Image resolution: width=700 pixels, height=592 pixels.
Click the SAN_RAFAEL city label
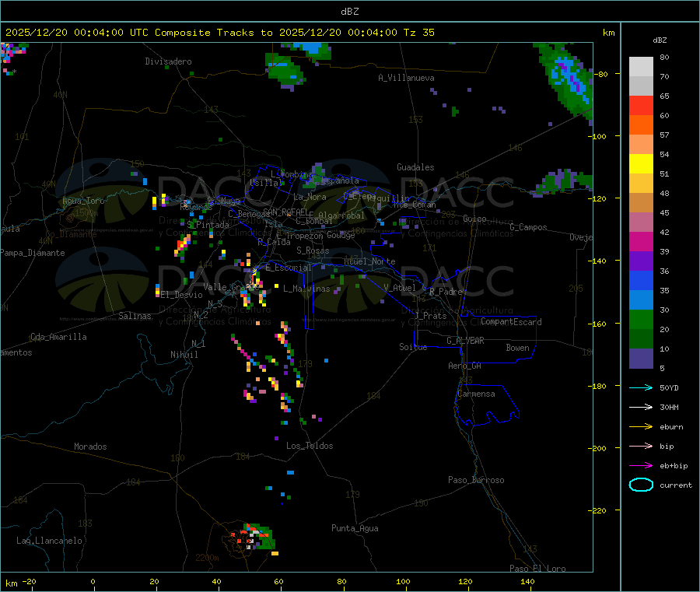285,212
